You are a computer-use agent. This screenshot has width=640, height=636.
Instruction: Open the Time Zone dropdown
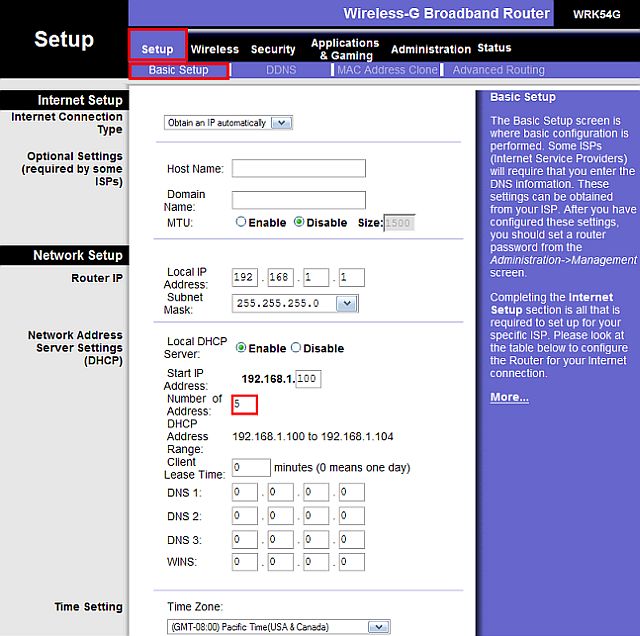click(278, 627)
